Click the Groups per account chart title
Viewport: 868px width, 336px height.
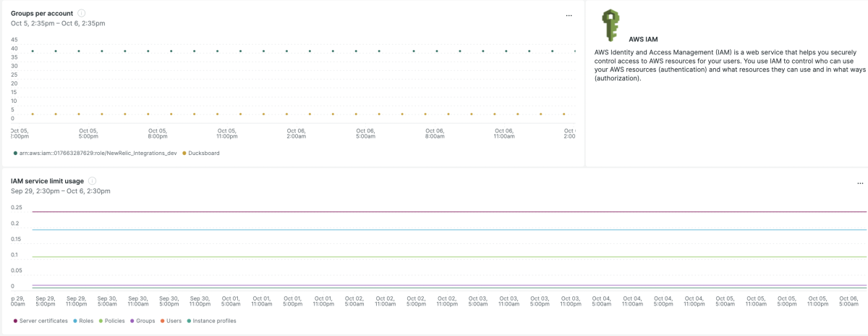[x=42, y=13]
